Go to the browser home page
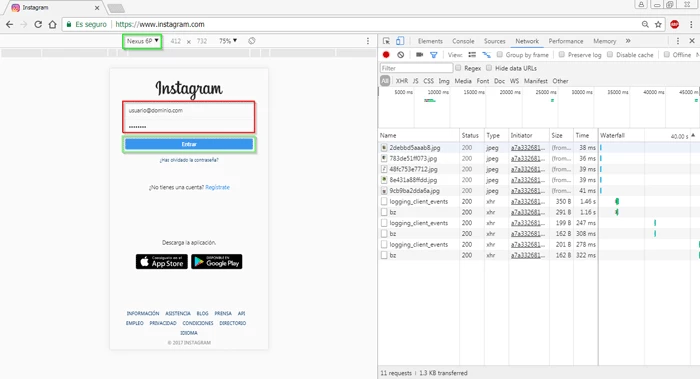This screenshot has width=700, height=379. tap(52, 25)
